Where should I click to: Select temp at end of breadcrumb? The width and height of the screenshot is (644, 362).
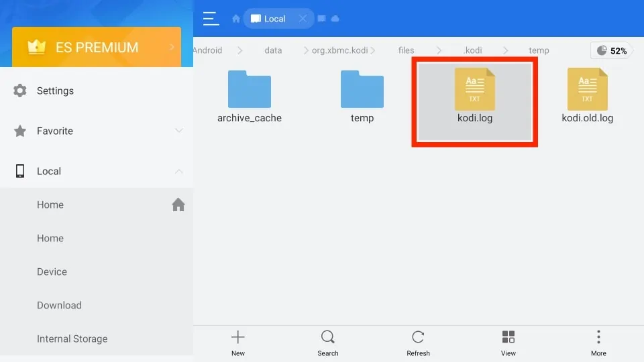(x=539, y=50)
